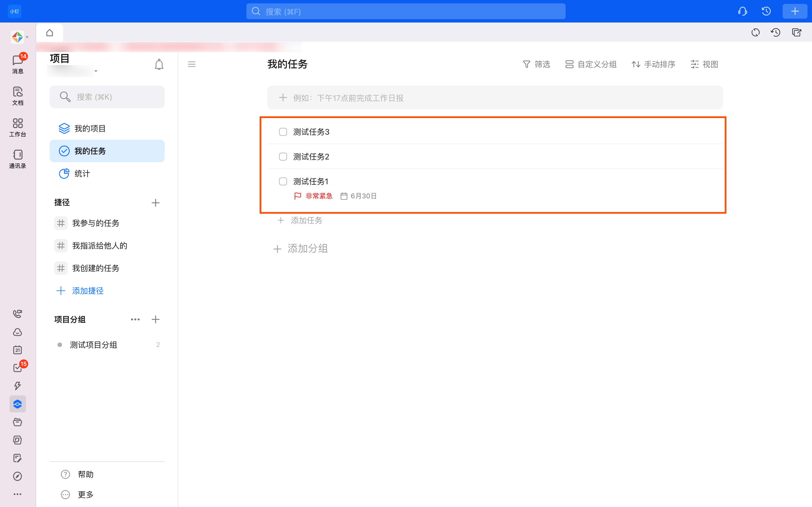
Task: Expand the organization dropdown under 项目
Action: 96,71
